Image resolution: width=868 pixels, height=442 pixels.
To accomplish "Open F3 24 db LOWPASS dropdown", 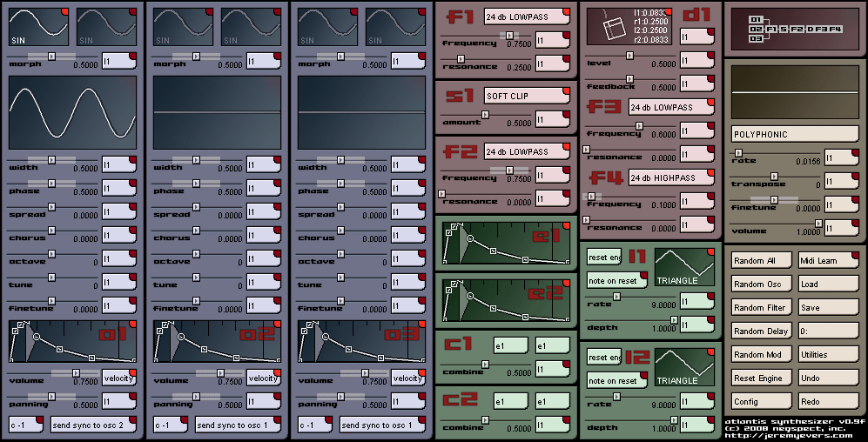I will 671,107.
